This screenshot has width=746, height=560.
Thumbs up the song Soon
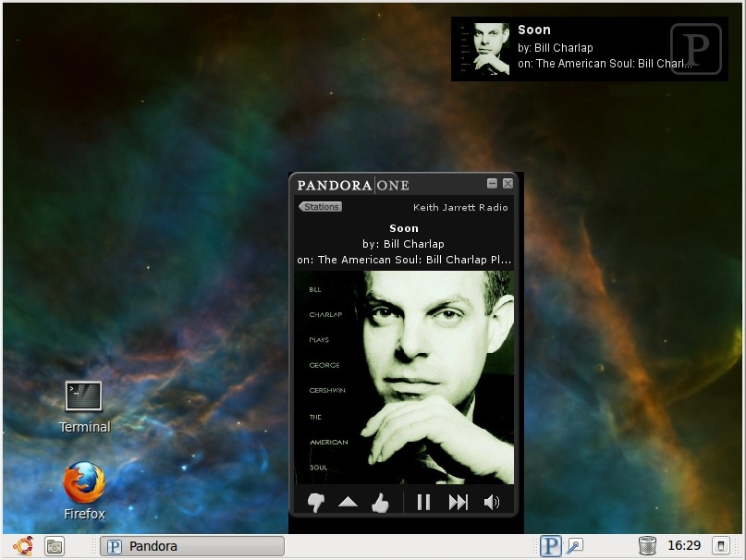coord(380,503)
